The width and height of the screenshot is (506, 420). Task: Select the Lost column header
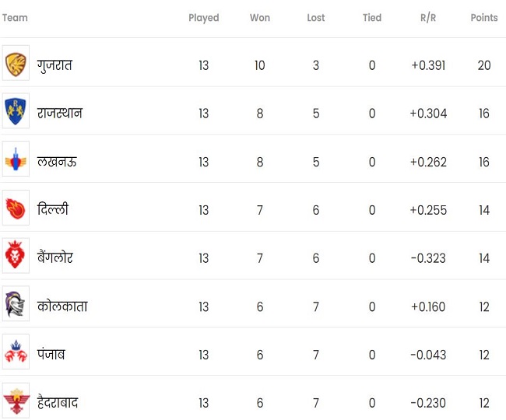click(315, 17)
